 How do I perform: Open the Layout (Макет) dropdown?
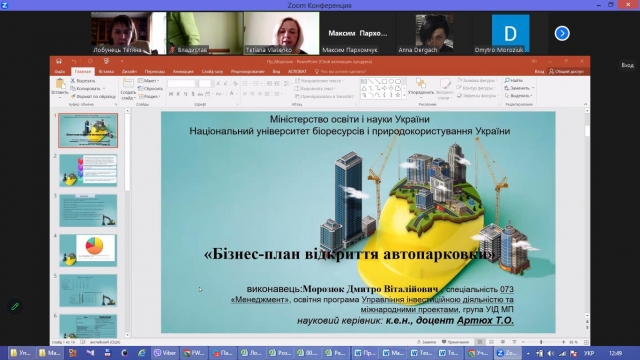tap(149, 81)
